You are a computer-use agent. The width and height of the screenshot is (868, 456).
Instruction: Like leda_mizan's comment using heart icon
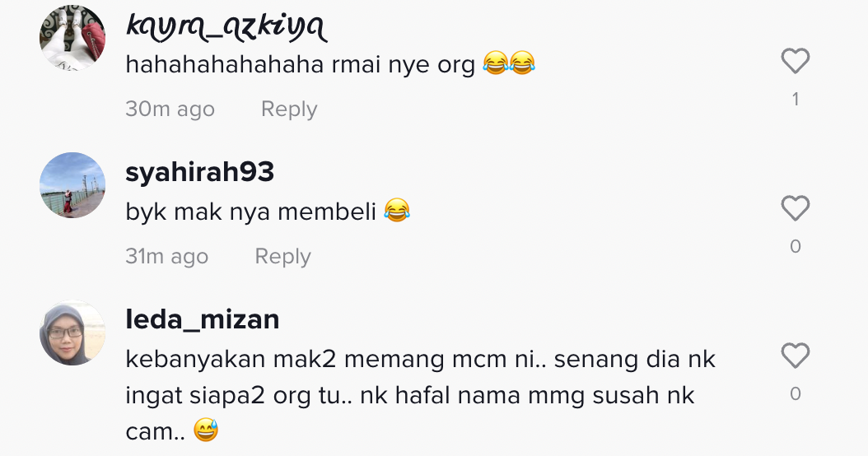(x=795, y=356)
